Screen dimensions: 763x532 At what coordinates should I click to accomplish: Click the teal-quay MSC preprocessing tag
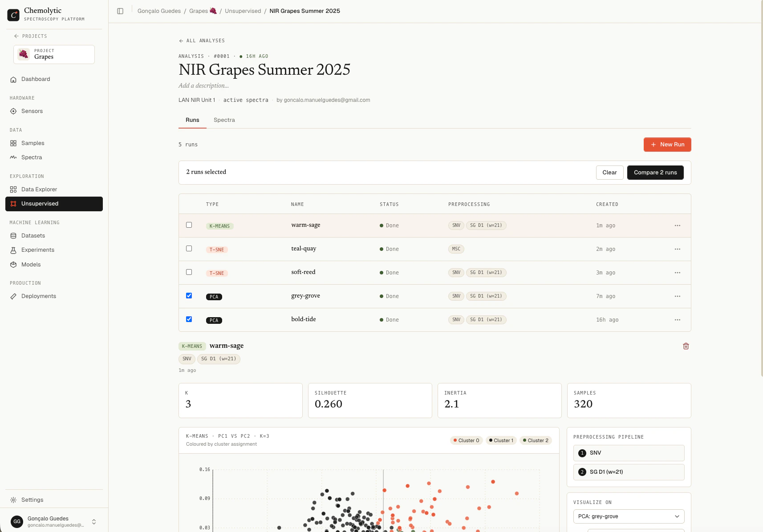[x=456, y=249]
